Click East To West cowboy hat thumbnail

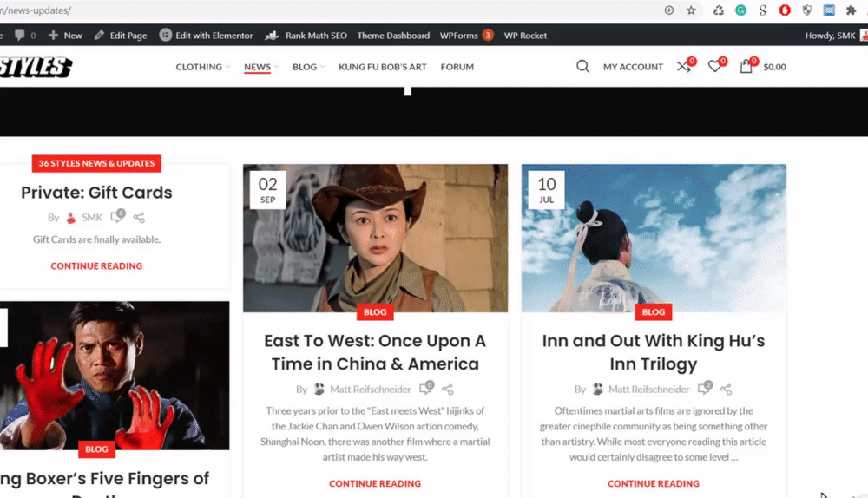pyautogui.click(x=375, y=238)
